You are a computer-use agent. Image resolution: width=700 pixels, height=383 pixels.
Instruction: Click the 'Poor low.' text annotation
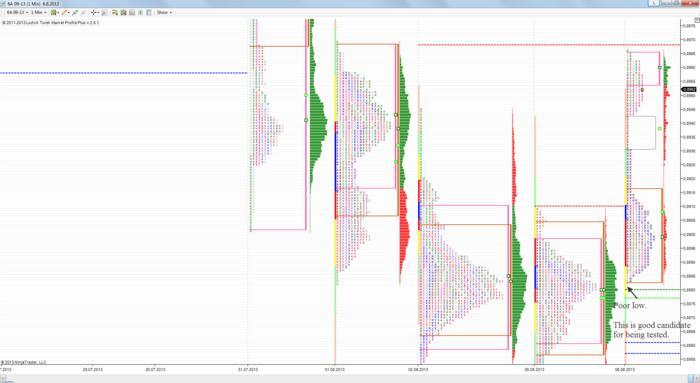pyautogui.click(x=629, y=305)
